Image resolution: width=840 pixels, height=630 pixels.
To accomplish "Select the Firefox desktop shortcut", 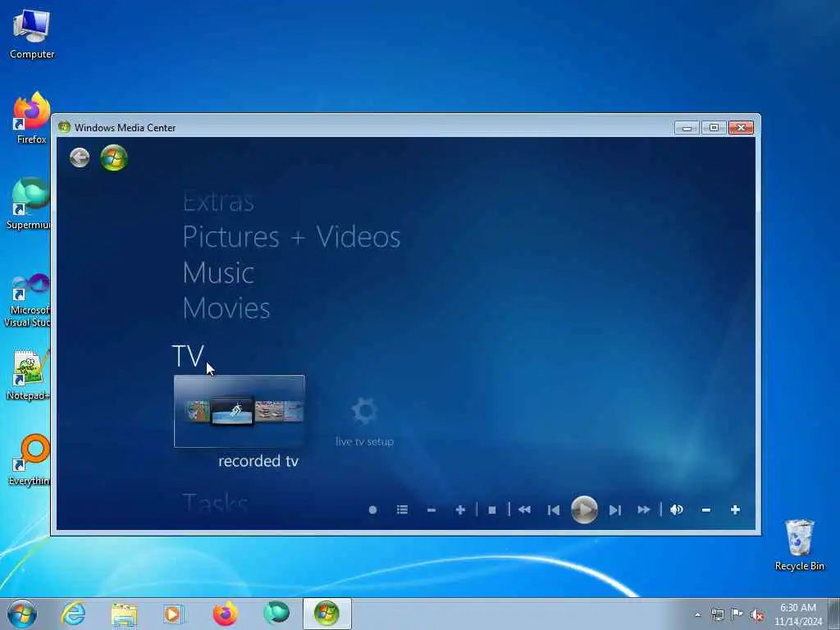I will click(x=32, y=118).
